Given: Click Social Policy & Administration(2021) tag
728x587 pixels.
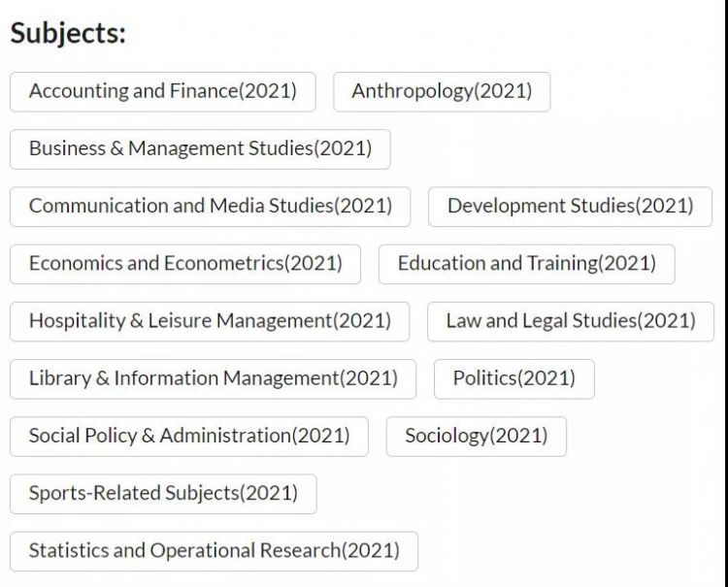Looking at the screenshot, I should pyautogui.click(x=189, y=436).
